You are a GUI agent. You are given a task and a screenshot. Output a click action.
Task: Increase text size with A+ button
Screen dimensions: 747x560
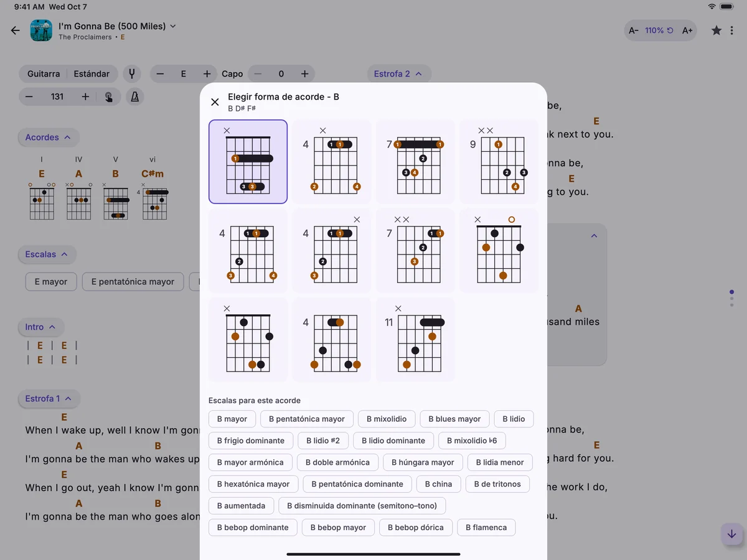point(687,30)
